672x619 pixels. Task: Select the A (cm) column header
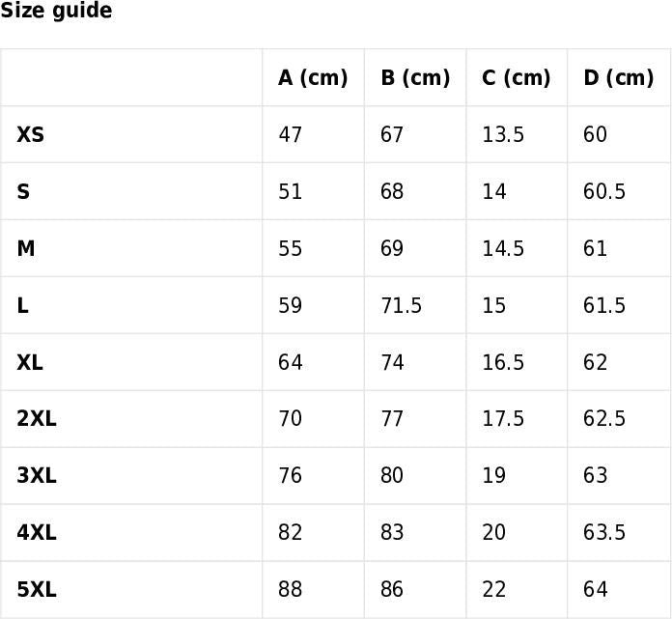(313, 78)
